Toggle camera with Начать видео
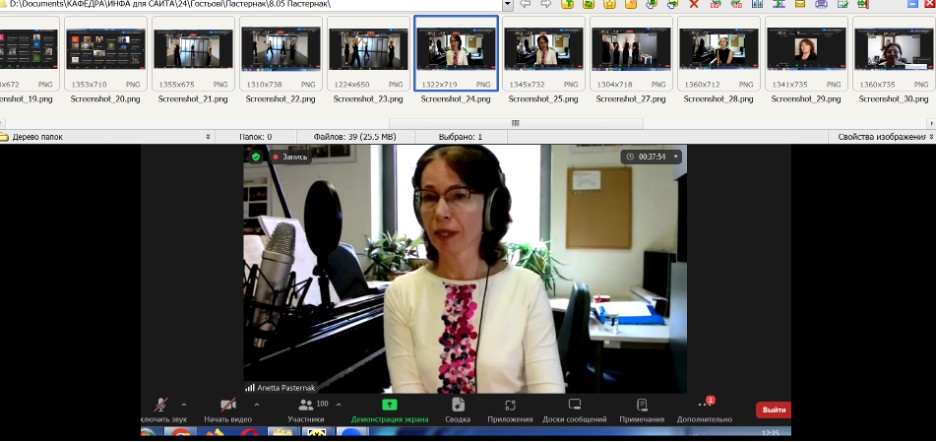The image size is (936, 442). tap(227, 411)
